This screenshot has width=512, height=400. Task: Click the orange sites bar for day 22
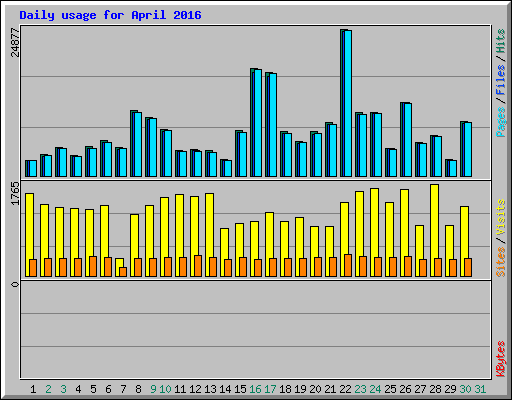[348, 265]
